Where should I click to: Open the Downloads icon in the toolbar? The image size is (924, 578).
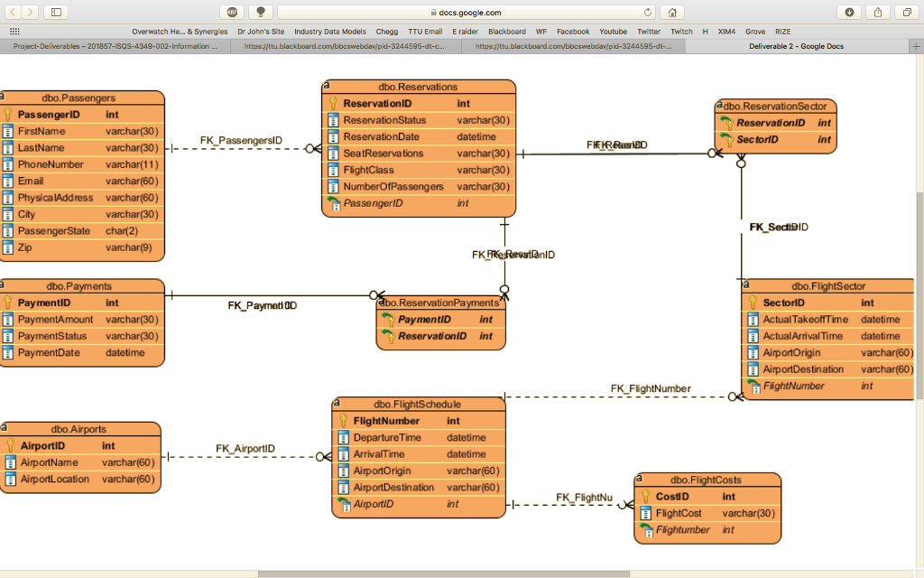pyautogui.click(x=849, y=13)
